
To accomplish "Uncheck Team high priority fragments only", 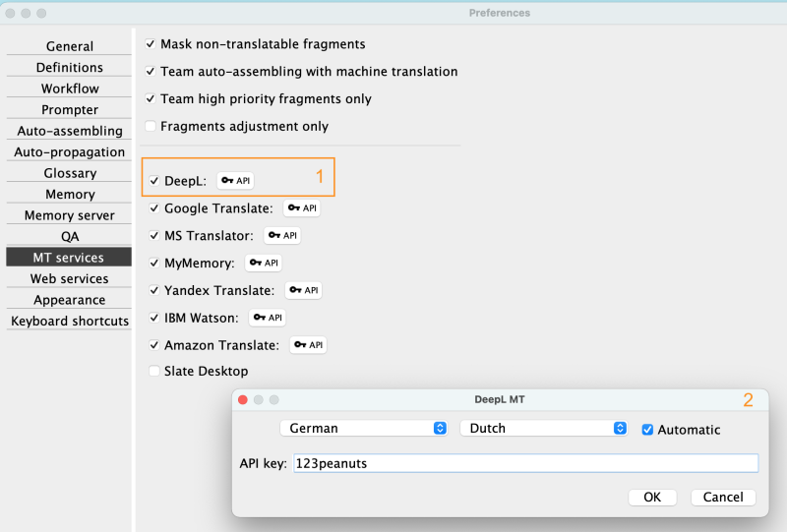I will point(151,99).
